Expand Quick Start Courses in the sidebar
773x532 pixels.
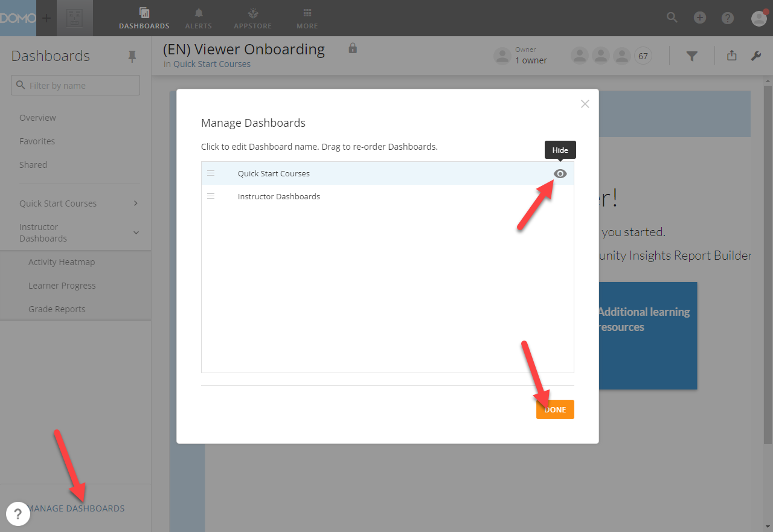pyautogui.click(x=136, y=203)
